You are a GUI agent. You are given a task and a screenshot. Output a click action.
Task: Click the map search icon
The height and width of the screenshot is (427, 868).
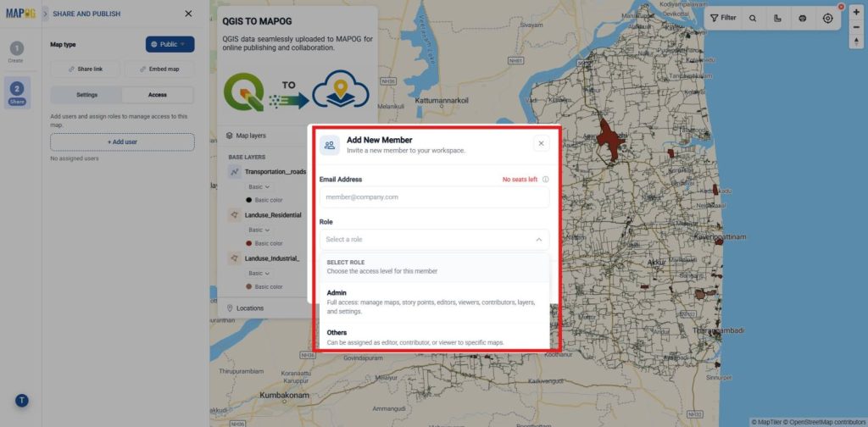click(753, 19)
